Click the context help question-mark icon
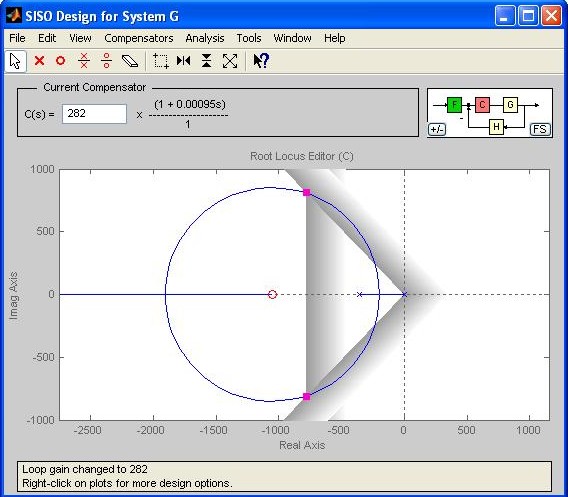 [x=261, y=61]
